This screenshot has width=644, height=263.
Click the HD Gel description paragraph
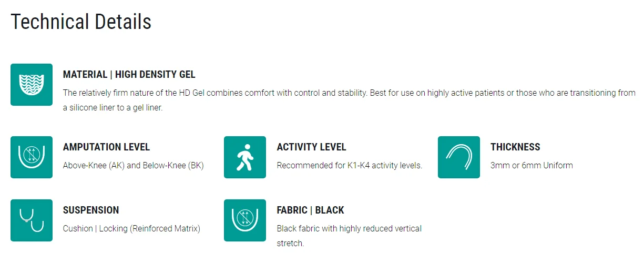(349, 93)
